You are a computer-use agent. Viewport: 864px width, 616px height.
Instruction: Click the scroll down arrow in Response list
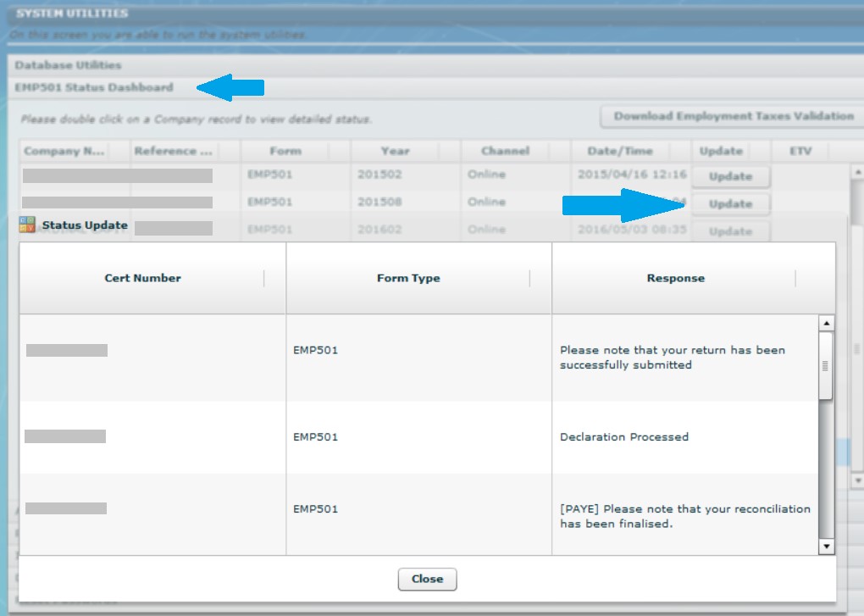point(826,547)
